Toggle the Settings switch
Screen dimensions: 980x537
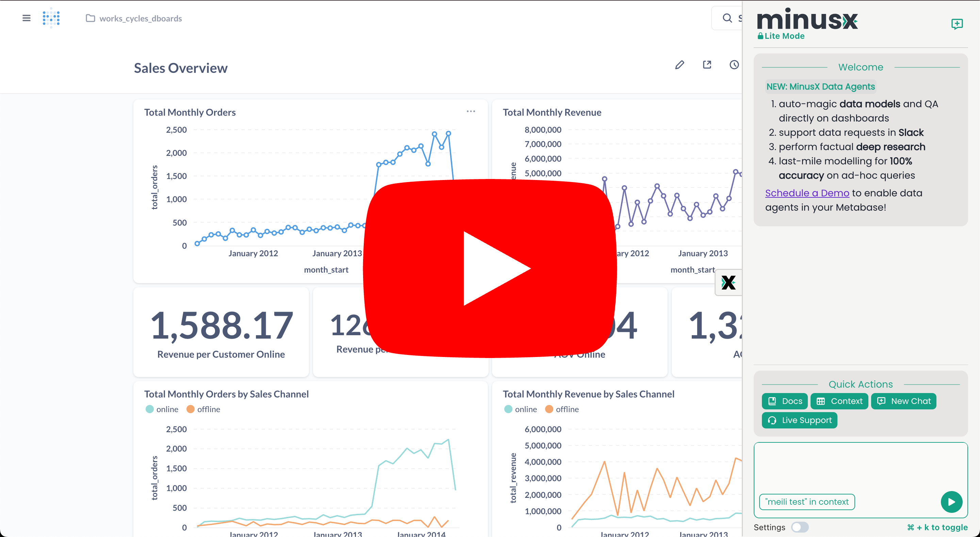pos(799,527)
